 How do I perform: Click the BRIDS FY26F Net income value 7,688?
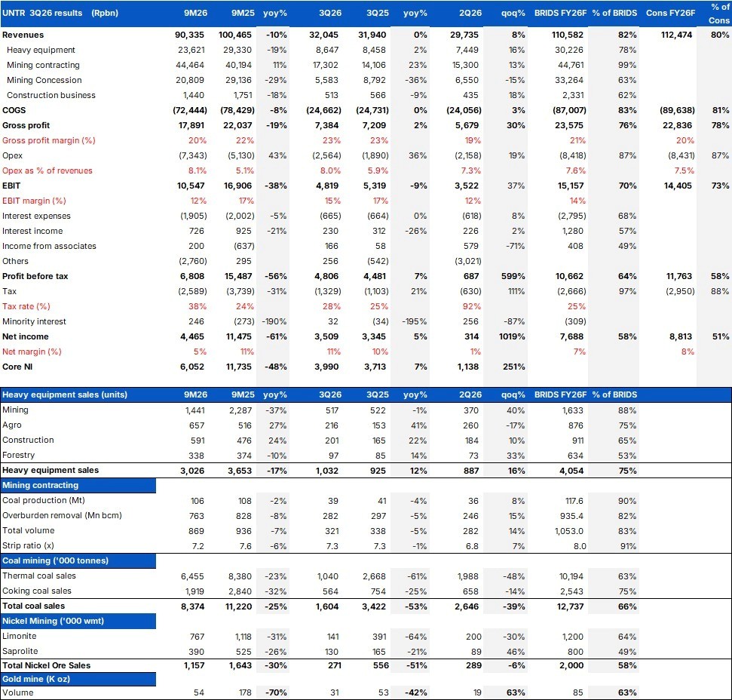tap(571, 336)
